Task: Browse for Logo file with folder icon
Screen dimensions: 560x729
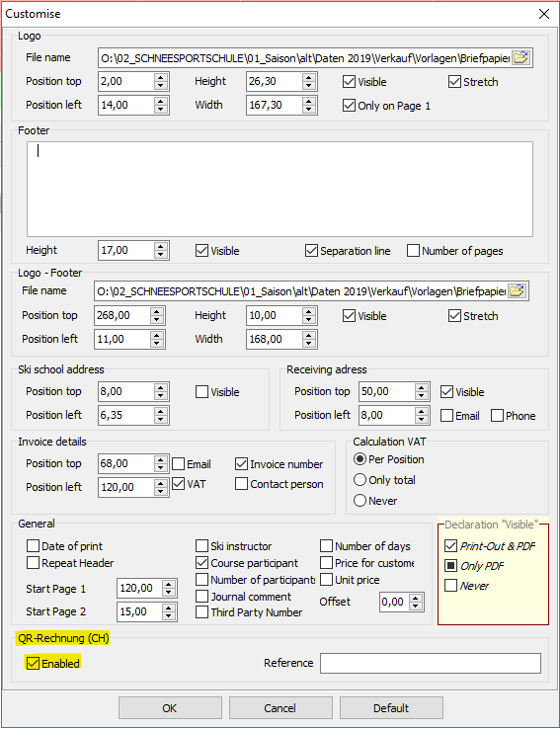Action: coord(520,58)
